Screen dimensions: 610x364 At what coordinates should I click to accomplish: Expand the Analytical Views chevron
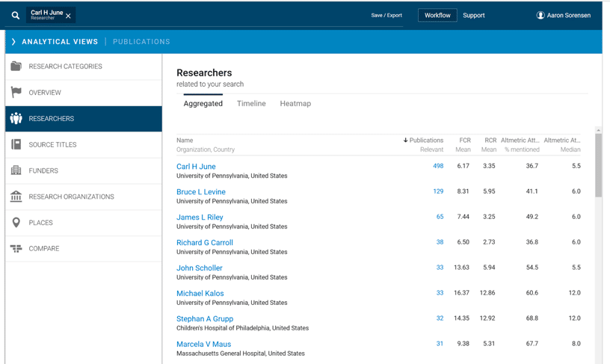click(x=13, y=42)
